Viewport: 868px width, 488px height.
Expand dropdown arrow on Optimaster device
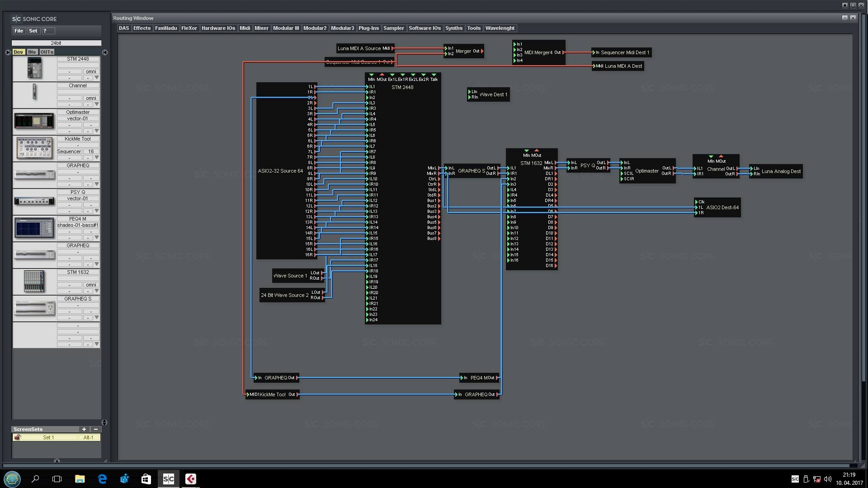coord(96,131)
